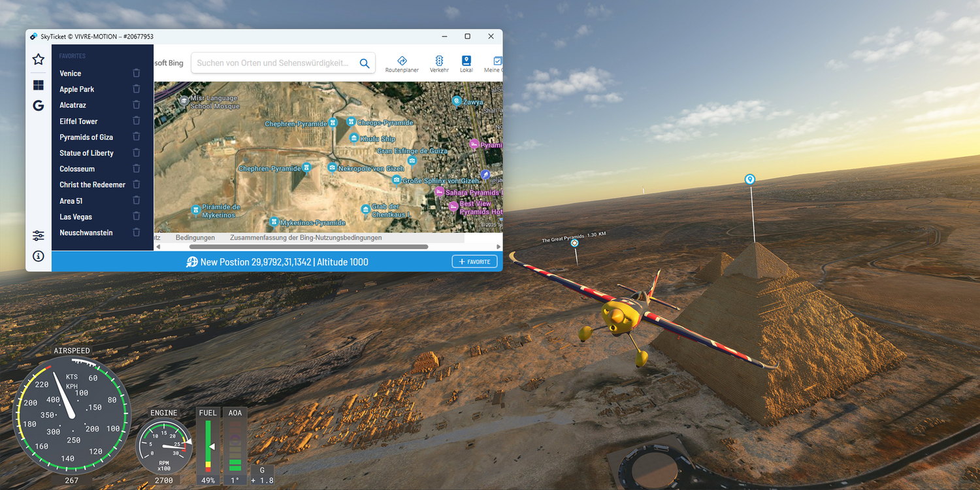Add current position via Favorite button
Image resolution: width=980 pixels, height=490 pixels.
click(x=474, y=262)
